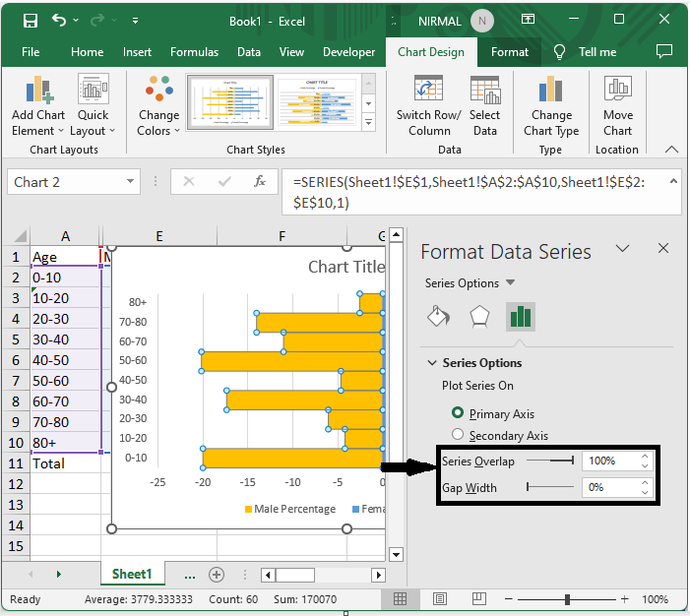Open the Fill & Line paint bucket tab
Viewport: 690px width, 616px height.
pyautogui.click(x=438, y=316)
